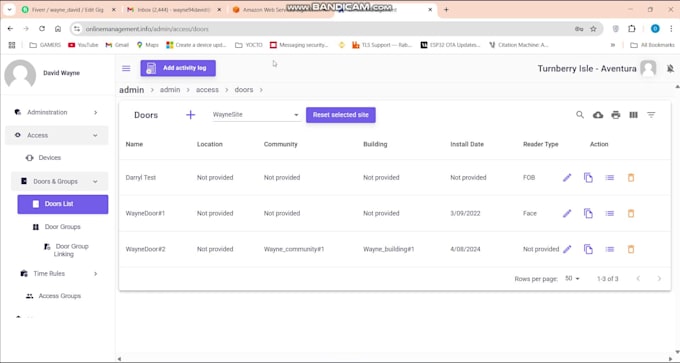The height and width of the screenshot is (363, 680).
Task: Edit the Darryl Test door
Action: pyautogui.click(x=567, y=177)
